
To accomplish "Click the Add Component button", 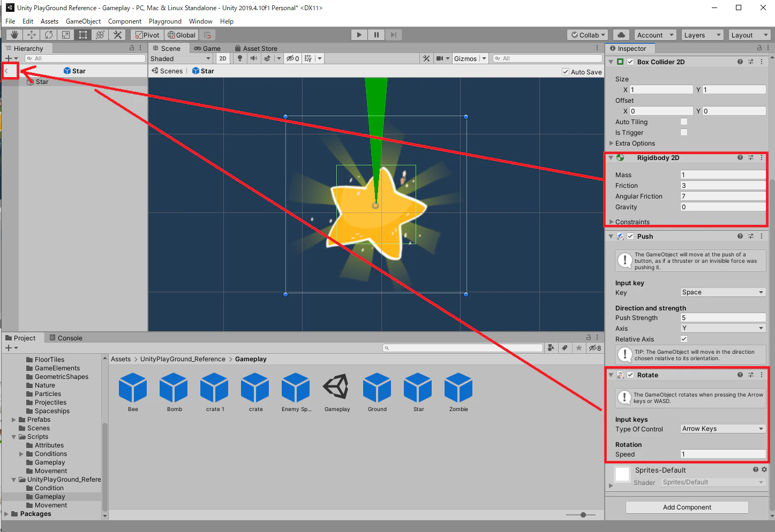I will click(687, 507).
